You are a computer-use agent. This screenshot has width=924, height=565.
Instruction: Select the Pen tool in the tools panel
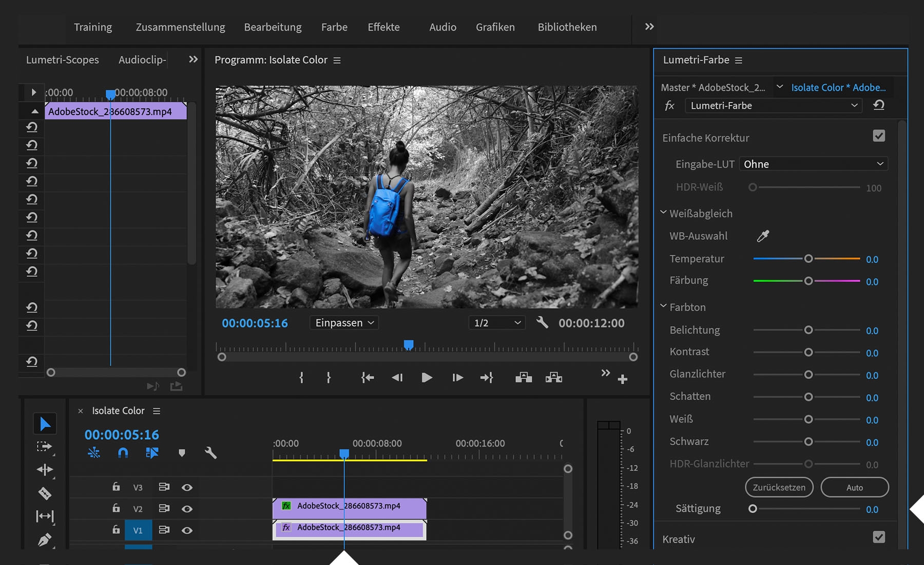coord(45,540)
